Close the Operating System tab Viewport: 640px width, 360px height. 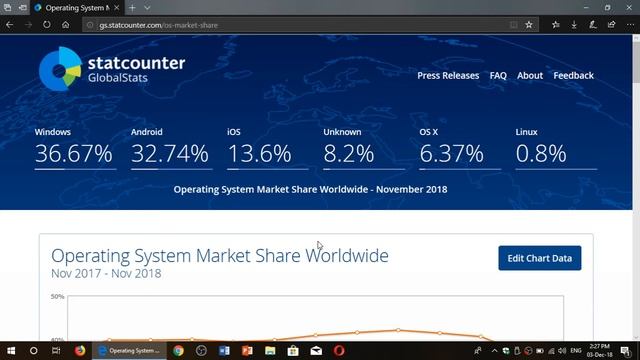(x=117, y=8)
